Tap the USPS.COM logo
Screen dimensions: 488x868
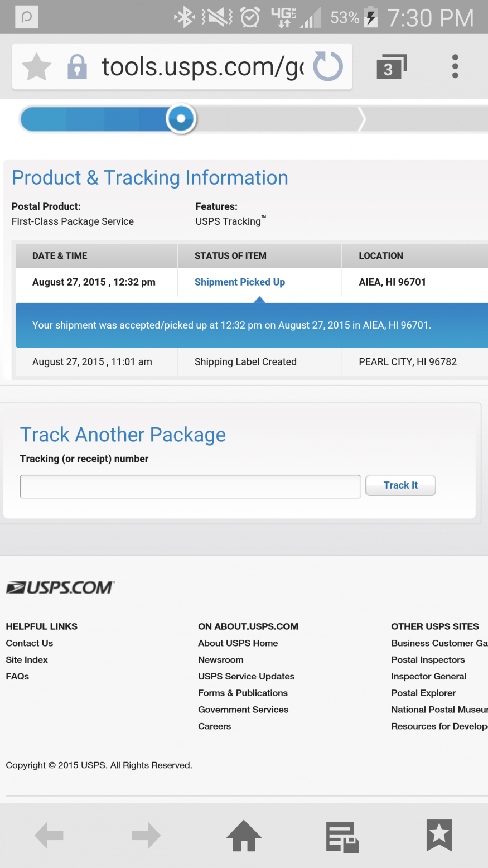click(x=60, y=587)
